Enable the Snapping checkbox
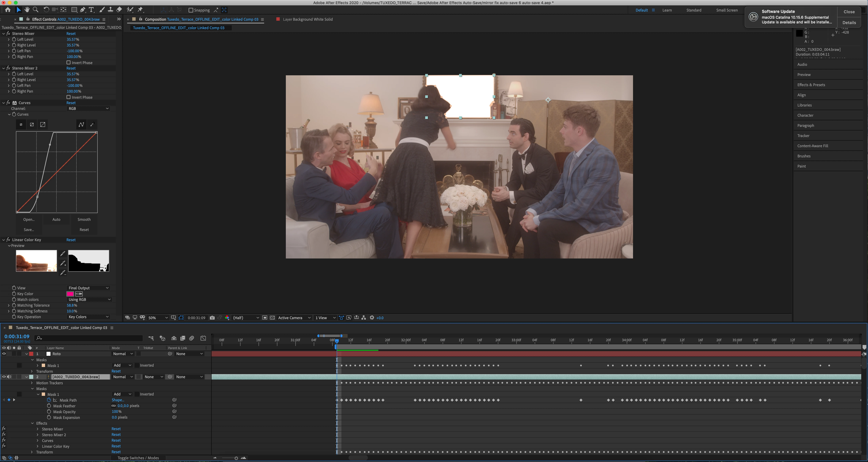868x462 pixels. [x=191, y=10]
